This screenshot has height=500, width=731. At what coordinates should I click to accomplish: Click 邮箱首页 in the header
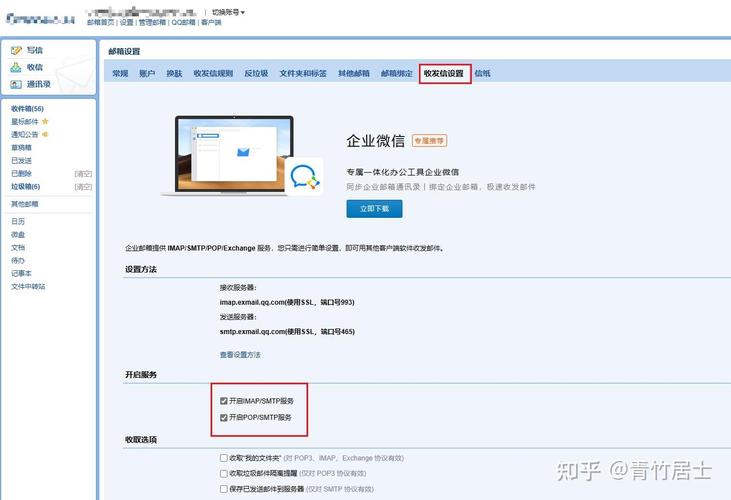[100, 22]
